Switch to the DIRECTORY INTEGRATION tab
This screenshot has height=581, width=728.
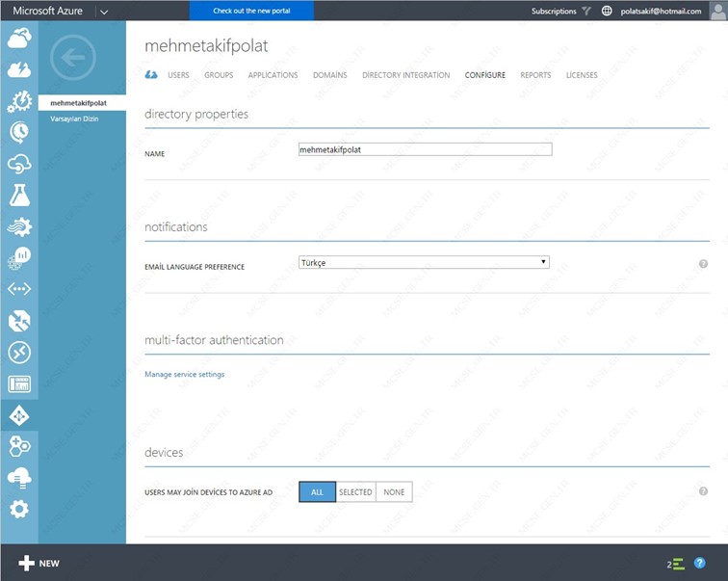click(x=405, y=75)
